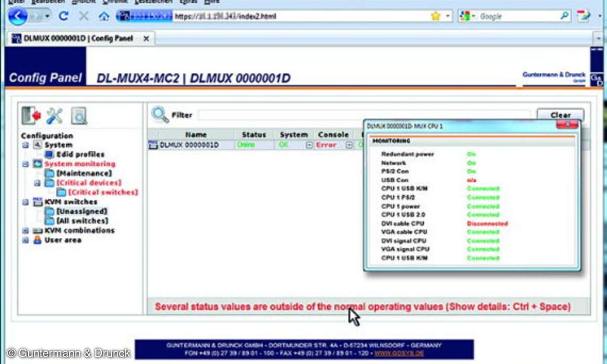Go to browser Home icon
This screenshot has height=364, width=607.
point(104,16)
